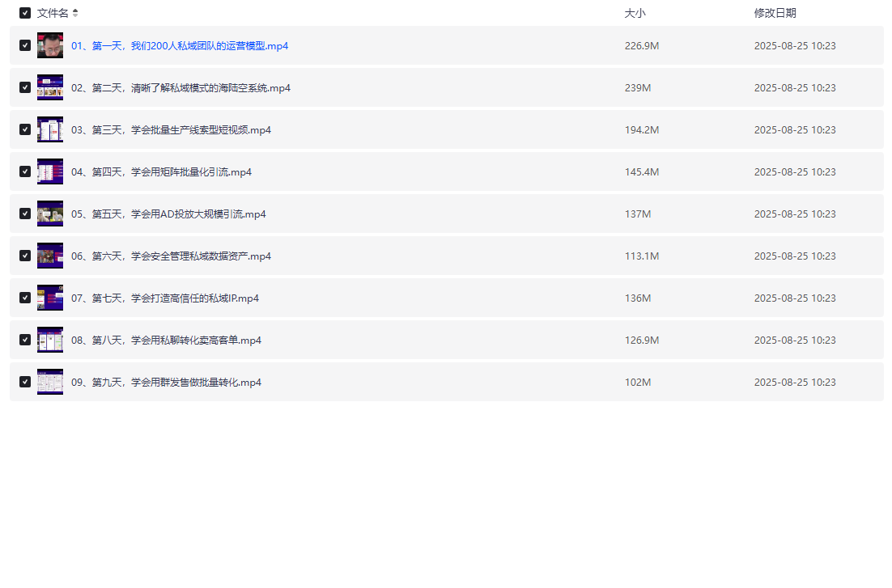Select the 08、第八天 video thumbnail
Viewport: 892px width, 588px height.
[x=50, y=340]
